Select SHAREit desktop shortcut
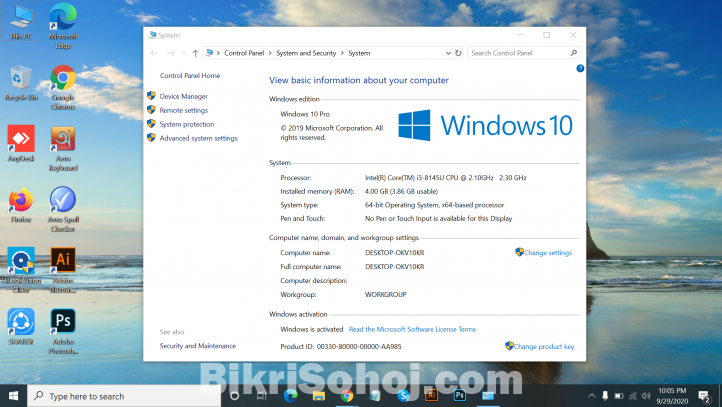 21,327
